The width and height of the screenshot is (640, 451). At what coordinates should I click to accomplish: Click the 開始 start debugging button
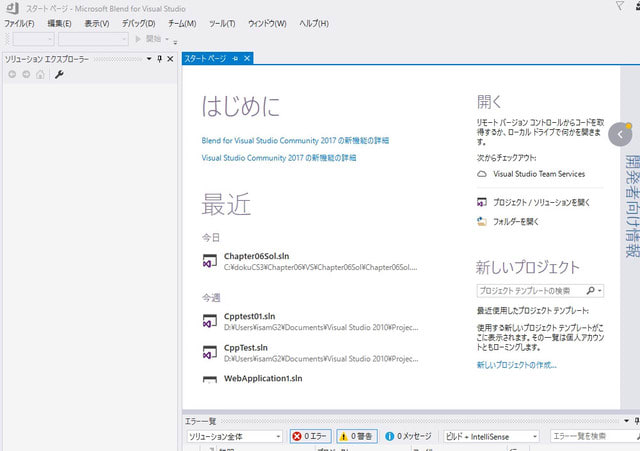tap(149, 39)
